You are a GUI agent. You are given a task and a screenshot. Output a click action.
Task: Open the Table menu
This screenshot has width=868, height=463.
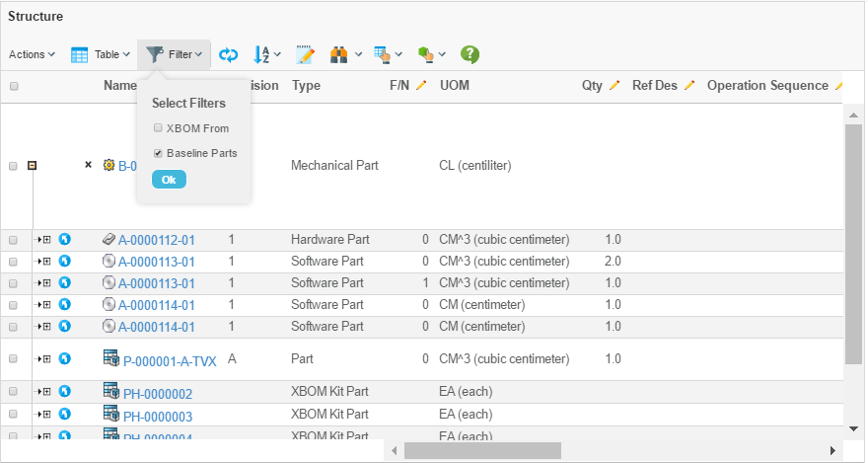[101, 54]
